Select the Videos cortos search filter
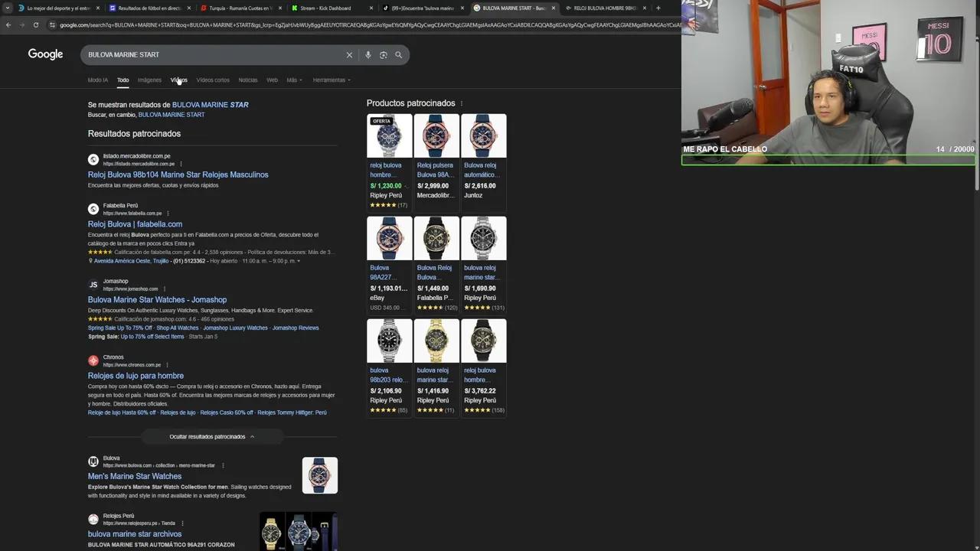This screenshot has height=551, width=980. [x=213, y=80]
